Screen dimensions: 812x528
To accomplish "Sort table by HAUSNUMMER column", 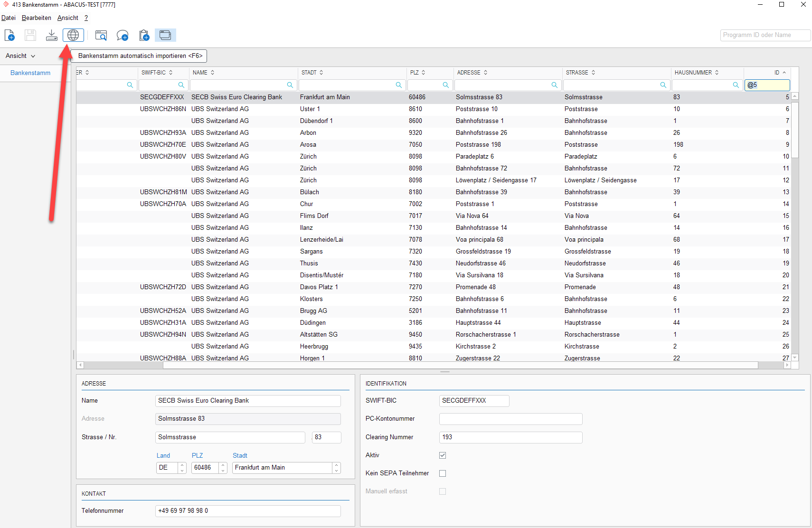I will pos(697,73).
